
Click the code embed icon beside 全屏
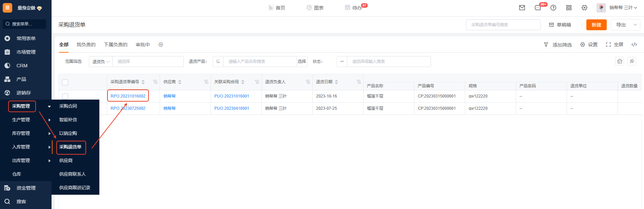[634, 45]
